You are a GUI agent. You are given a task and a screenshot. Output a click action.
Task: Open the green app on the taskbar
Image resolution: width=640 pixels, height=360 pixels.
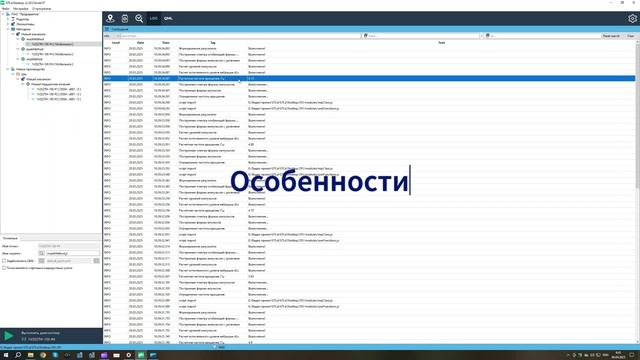point(141,355)
